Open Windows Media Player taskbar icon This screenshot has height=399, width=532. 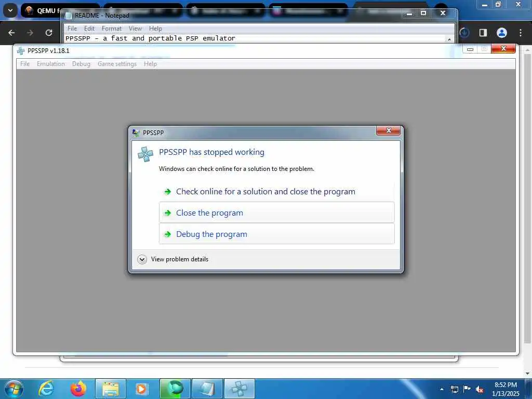pos(141,389)
